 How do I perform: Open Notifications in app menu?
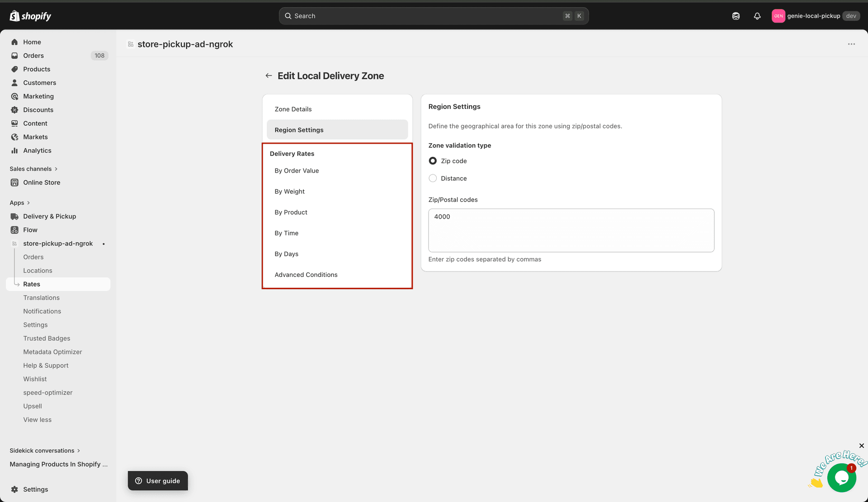pyautogui.click(x=42, y=311)
